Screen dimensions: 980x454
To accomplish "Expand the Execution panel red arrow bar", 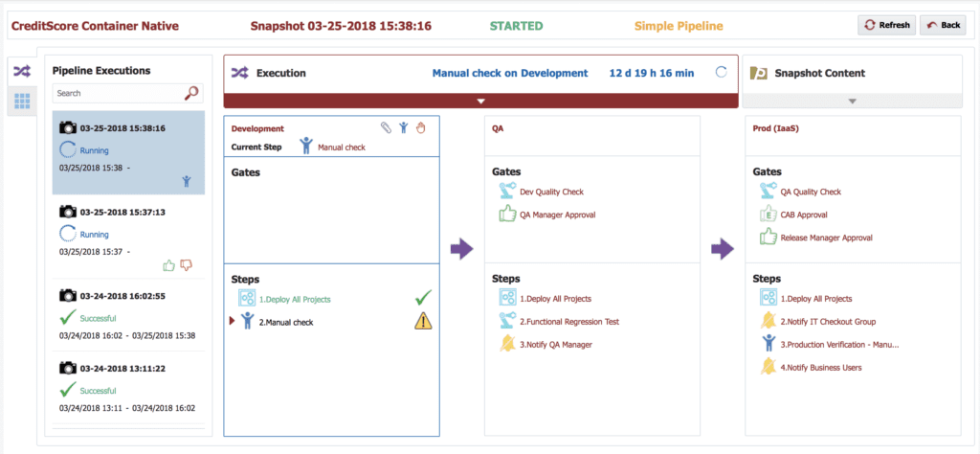I will 480,101.
